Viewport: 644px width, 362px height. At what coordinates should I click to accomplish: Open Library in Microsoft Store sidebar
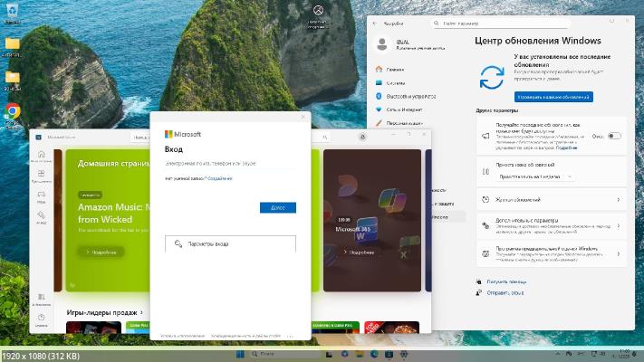[42, 300]
